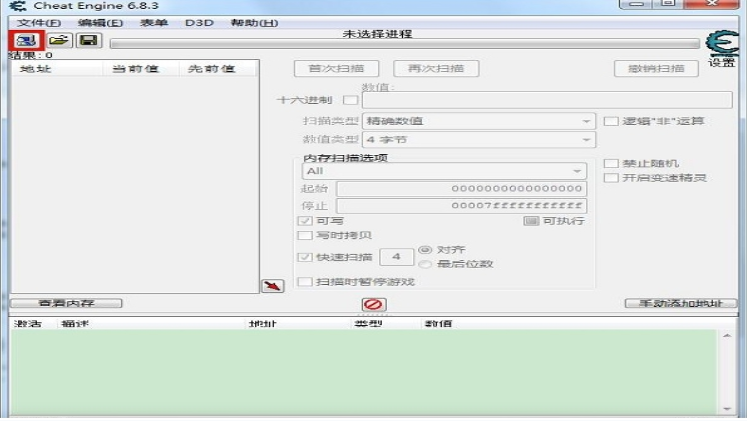Open the 数值类型 4 字节 dropdown

click(x=479, y=140)
